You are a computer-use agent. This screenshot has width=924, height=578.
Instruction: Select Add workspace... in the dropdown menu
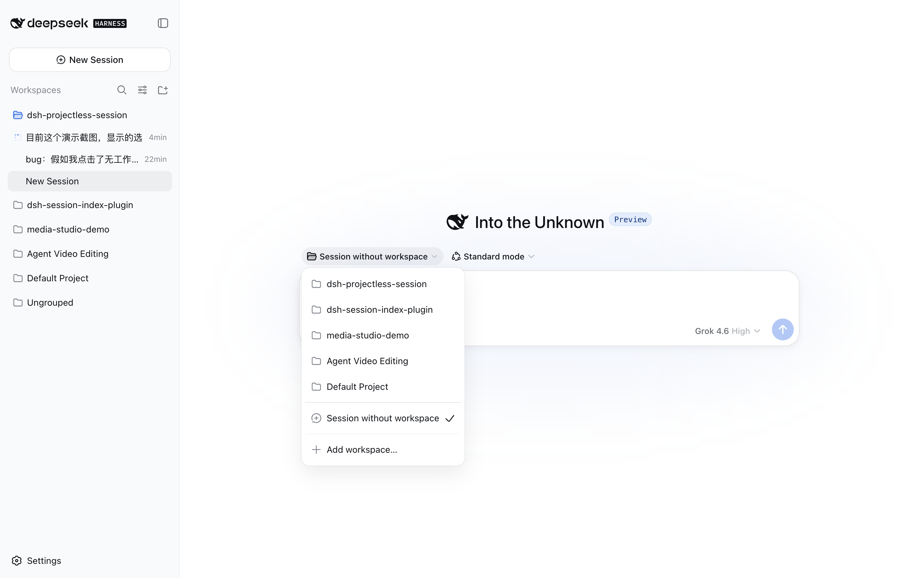[x=383, y=450]
